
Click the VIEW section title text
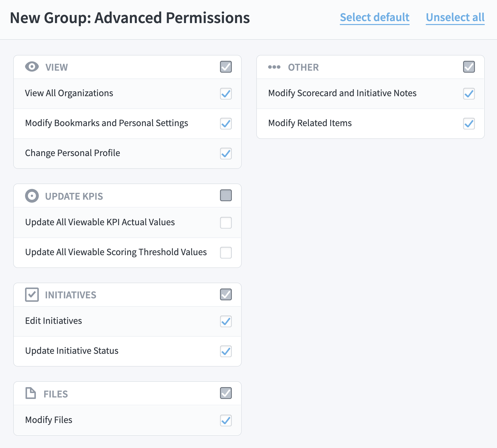57,67
